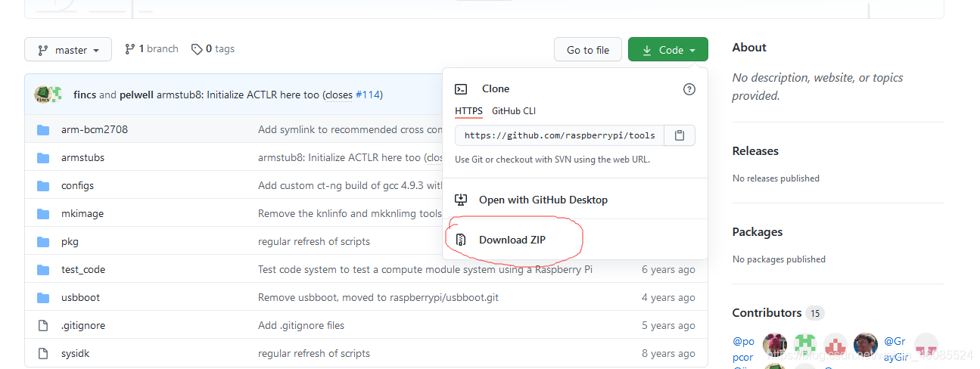Click the terminal Clone icon
Screen dimensions: 980x369
pyautogui.click(x=461, y=89)
